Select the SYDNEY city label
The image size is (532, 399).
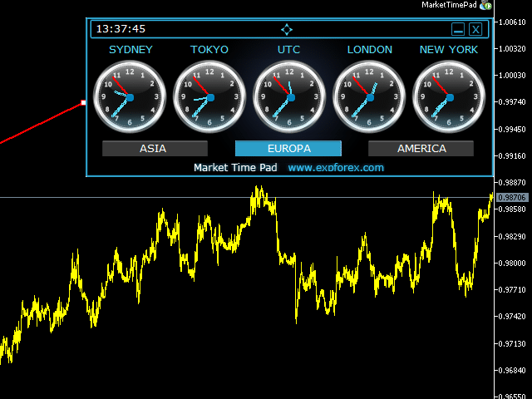click(131, 50)
